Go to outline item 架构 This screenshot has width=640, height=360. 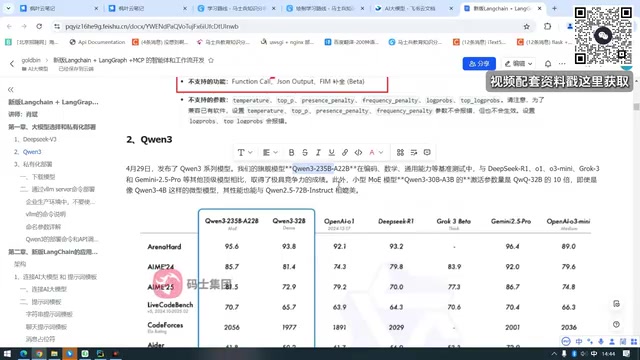(20, 264)
